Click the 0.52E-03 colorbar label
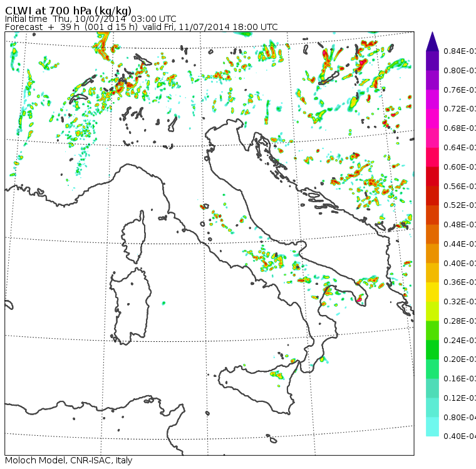The width and height of the screenshot is (476, 469). pos(460,205)
